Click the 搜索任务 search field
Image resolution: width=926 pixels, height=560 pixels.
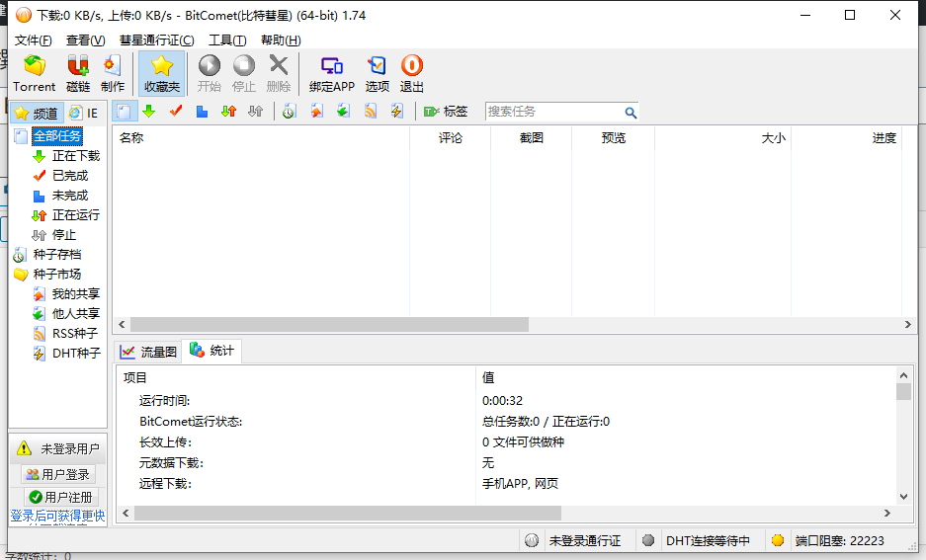554,112
